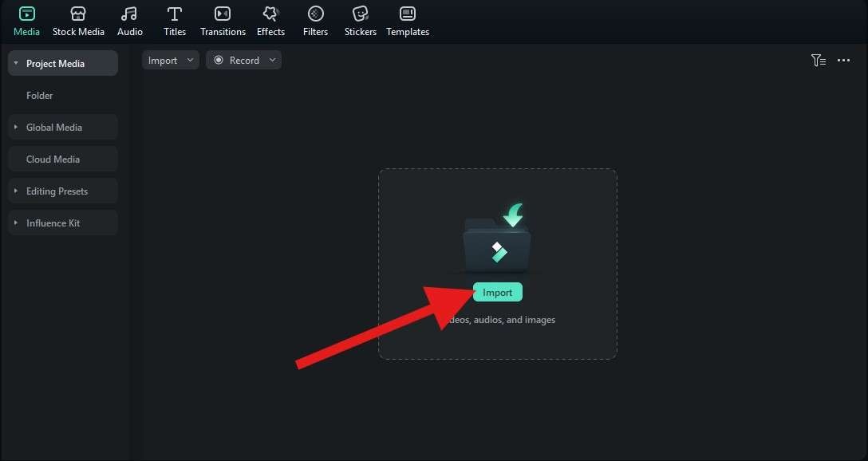Open the Stickers icon
Screen dimensions: 868x461
coord(361,14)
